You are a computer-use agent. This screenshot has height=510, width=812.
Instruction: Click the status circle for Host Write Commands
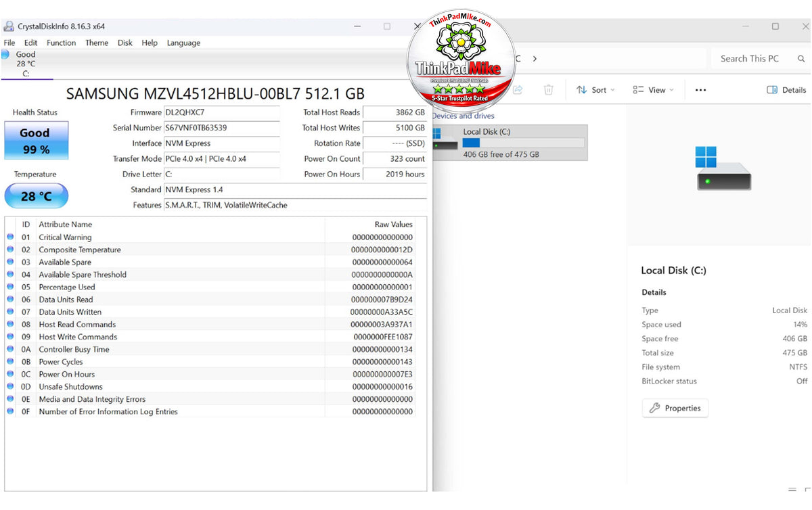click(x=10, y=337)
